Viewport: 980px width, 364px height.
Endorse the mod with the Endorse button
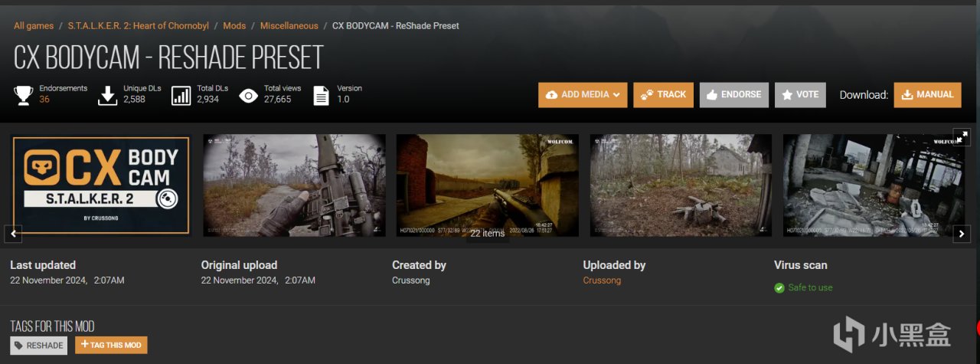[733, 95]
